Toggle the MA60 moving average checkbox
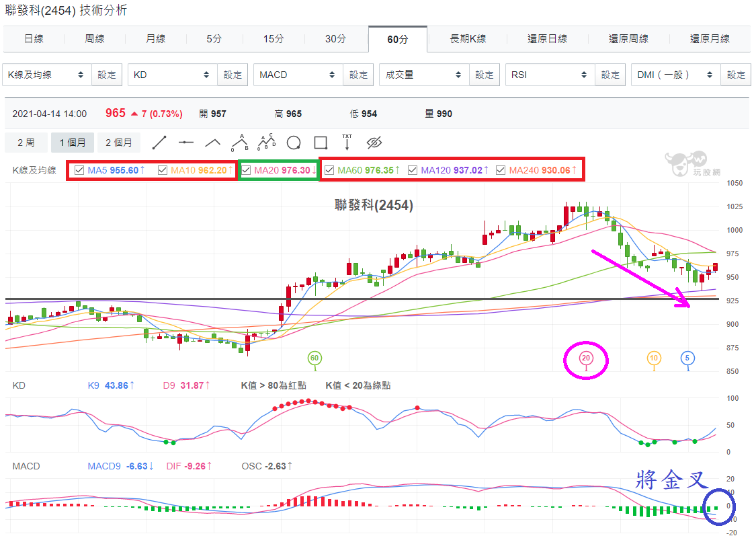 (329, 170)
